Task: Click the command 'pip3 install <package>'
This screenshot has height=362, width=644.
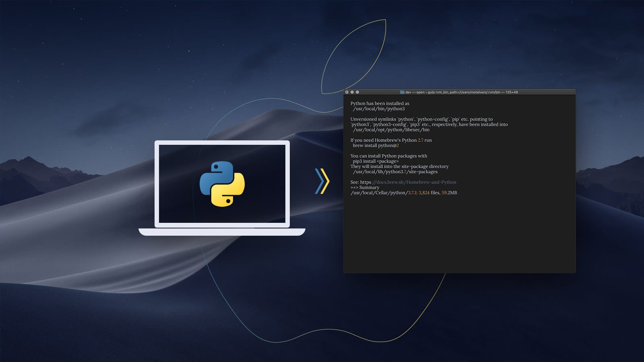Action: coord(376,161)
